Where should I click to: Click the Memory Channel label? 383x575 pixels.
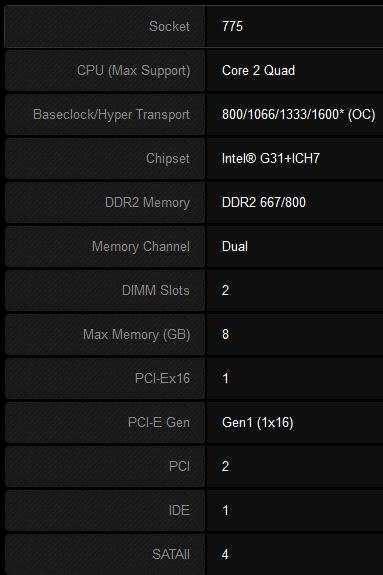click(141, 246)
